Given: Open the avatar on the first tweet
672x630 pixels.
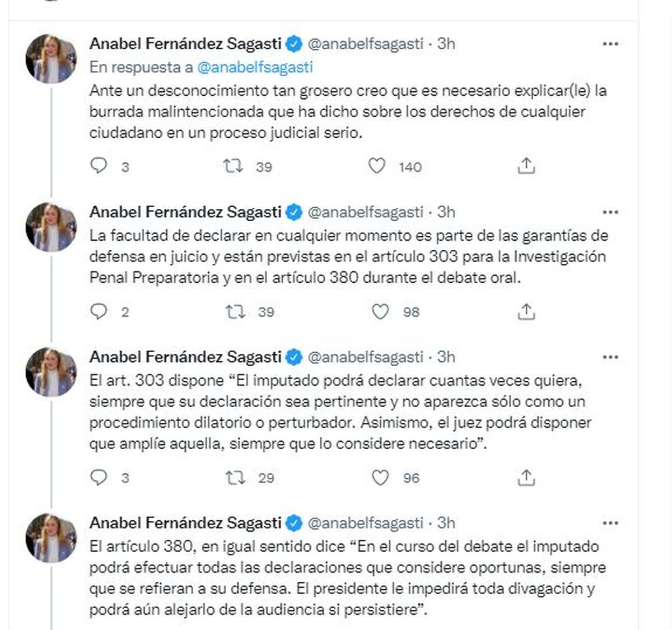Looking at the screenshot, I should pos(51,59).
